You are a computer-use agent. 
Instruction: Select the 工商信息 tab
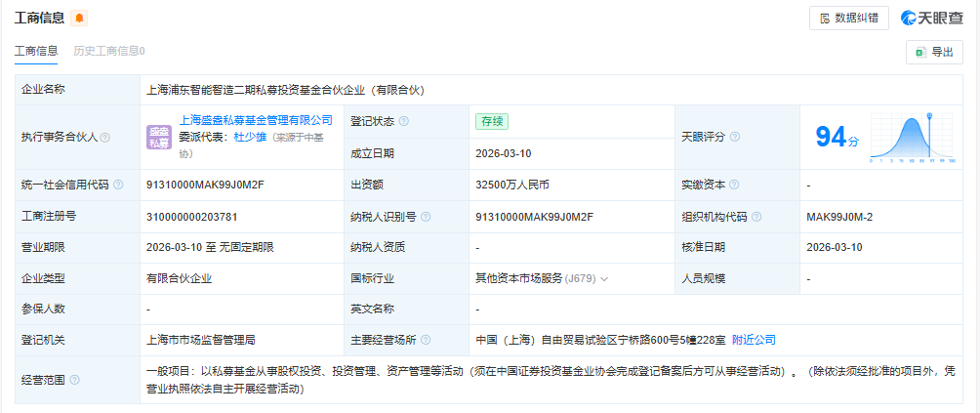(x=36, y=51)
